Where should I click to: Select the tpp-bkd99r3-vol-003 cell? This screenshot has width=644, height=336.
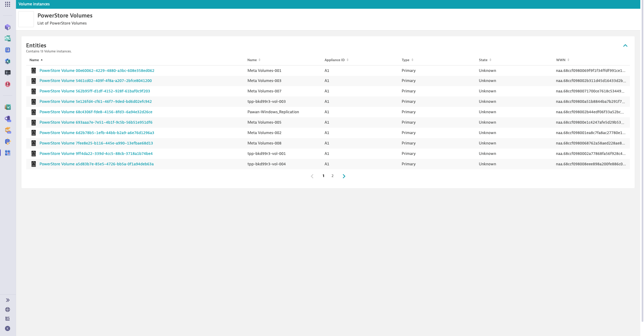[x=267, y=101]
